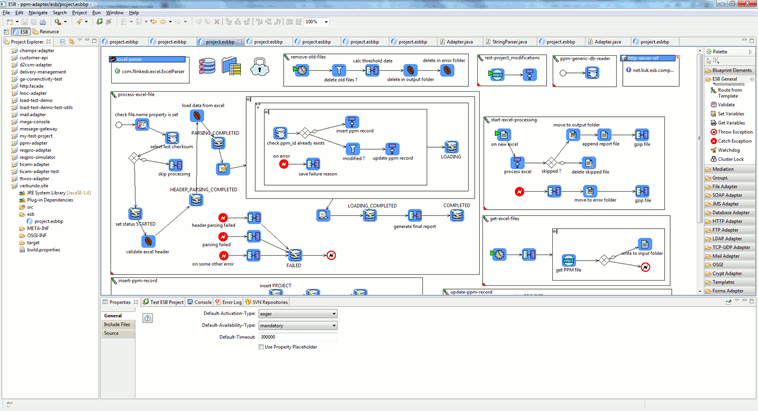The image size is (758, 411).
Task: Select the Validate palette tool
Action: click(726, 104)
